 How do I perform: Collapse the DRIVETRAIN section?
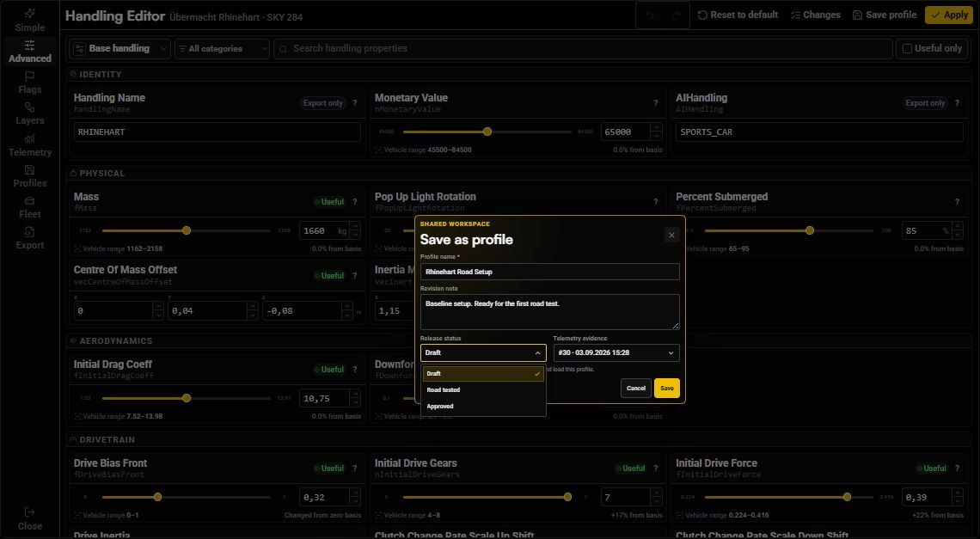(x=102, y=439)
